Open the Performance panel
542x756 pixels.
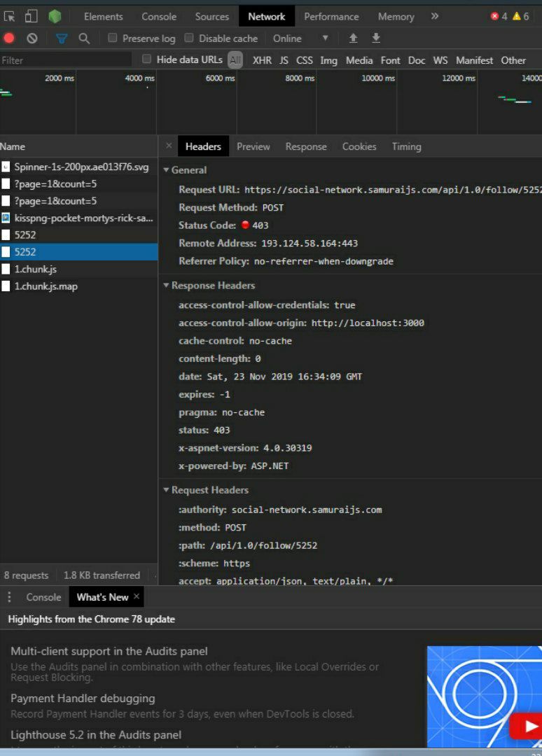pyautogui.click(x=331, y=16)
